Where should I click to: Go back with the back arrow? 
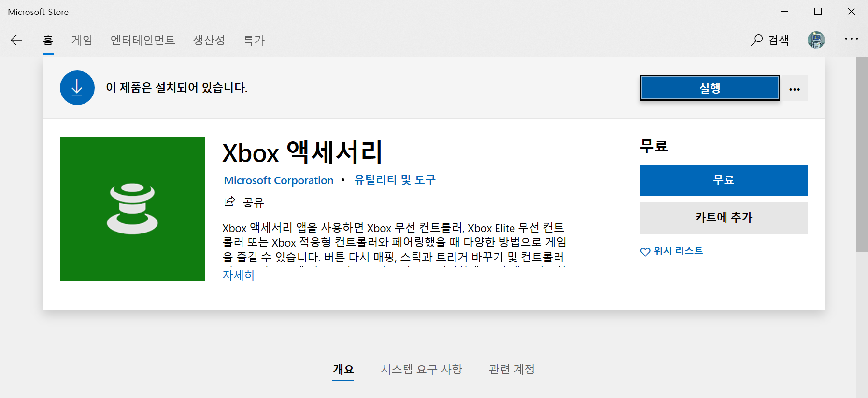16,40
